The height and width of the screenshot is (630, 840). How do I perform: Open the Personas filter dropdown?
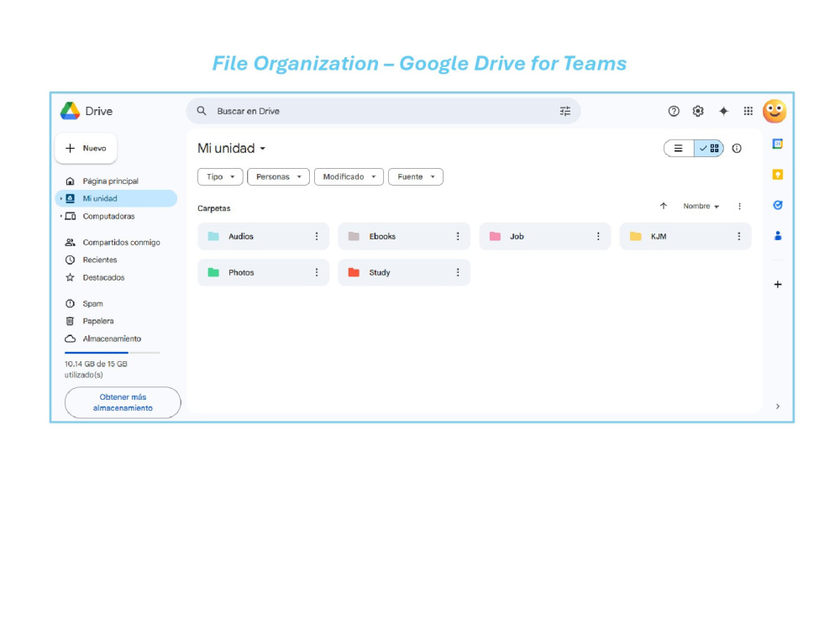click(278, 176)
